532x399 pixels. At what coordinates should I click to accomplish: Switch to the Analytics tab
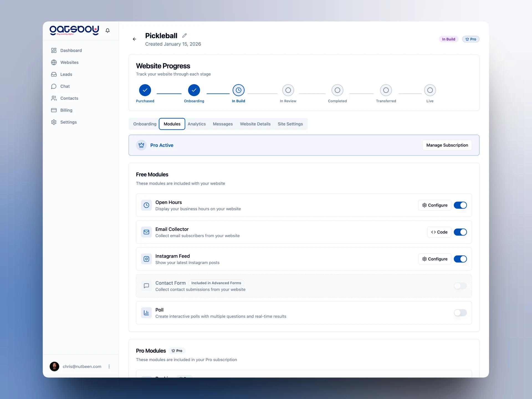tap(196, 124)
